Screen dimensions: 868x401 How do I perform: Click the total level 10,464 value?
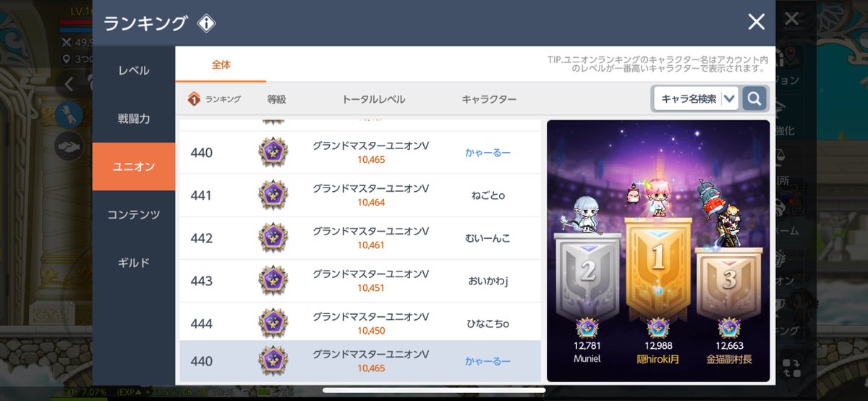click(371, 202)
